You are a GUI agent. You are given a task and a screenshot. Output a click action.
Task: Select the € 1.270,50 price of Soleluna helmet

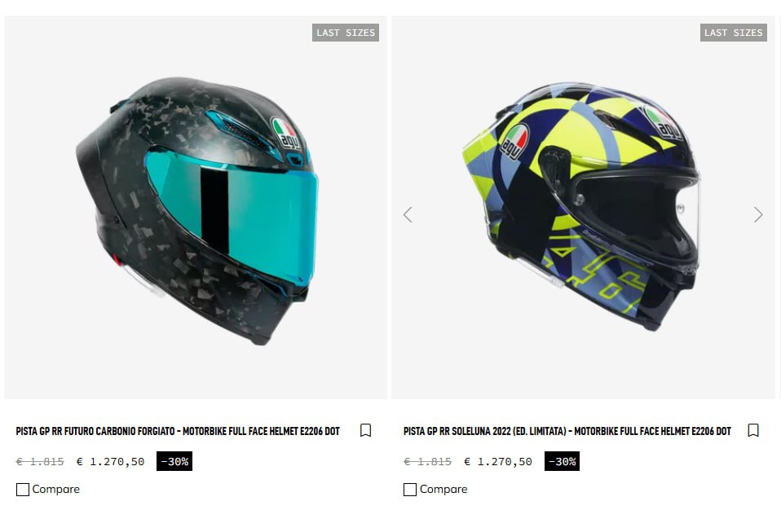[497, 462]
